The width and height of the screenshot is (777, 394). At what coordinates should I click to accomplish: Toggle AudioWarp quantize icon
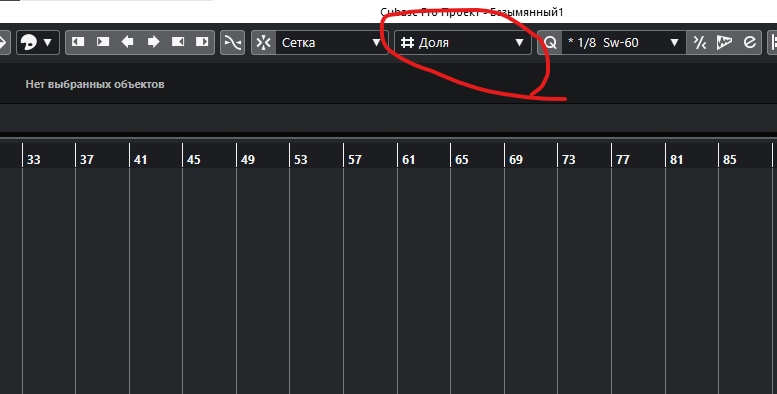(724, 43)
